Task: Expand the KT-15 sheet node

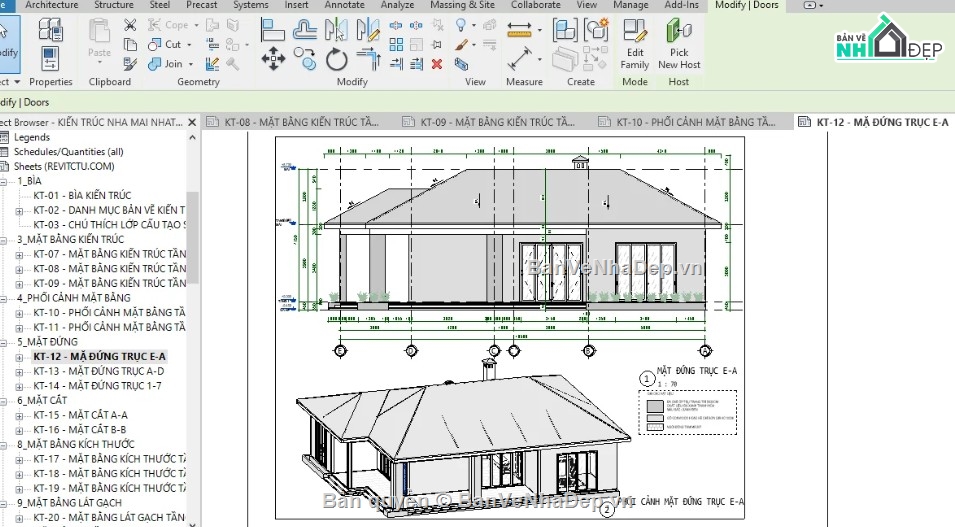Action: tap(19, 416)
